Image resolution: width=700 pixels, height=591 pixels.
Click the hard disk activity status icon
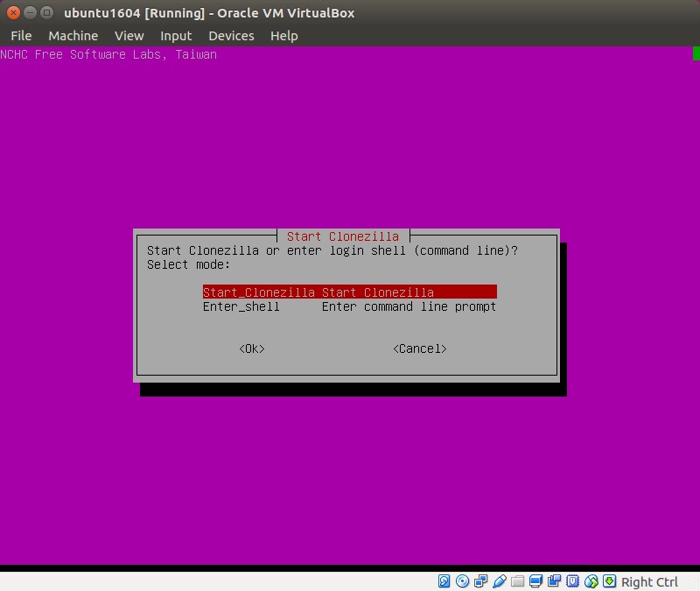coord(444,581)
